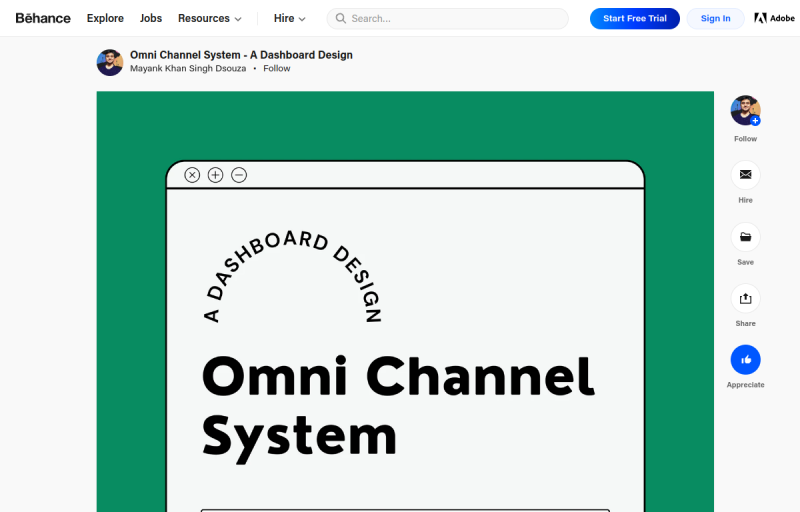Click the project title text
Screen dimensions: 800x512
[x=241, y=55]
